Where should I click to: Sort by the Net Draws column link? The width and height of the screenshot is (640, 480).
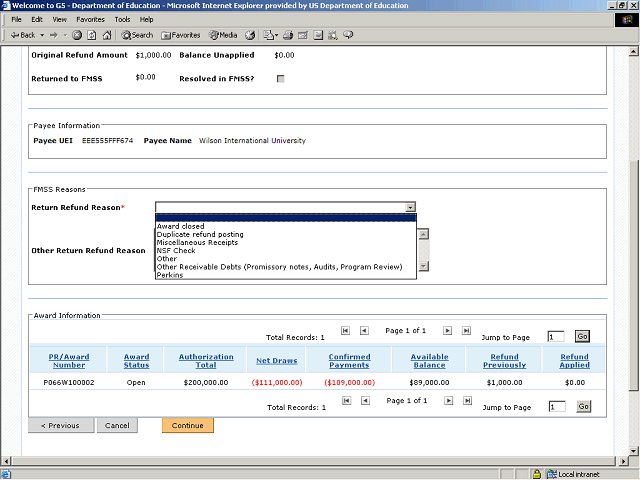point(276,360)
